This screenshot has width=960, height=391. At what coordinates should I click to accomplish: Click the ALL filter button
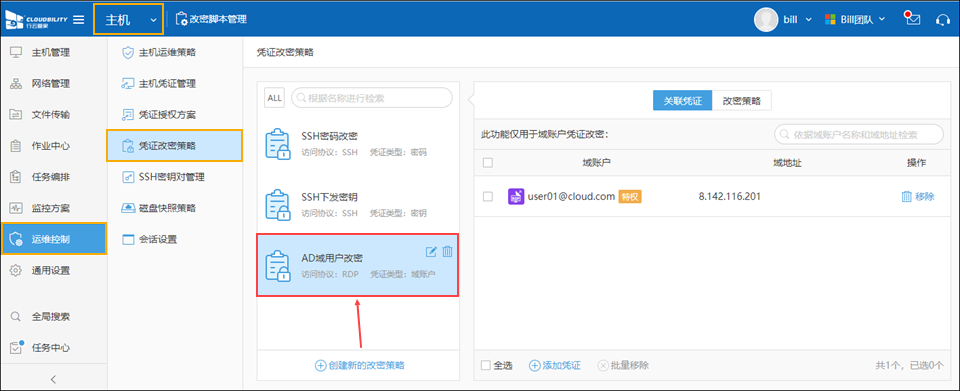(275, 98)
